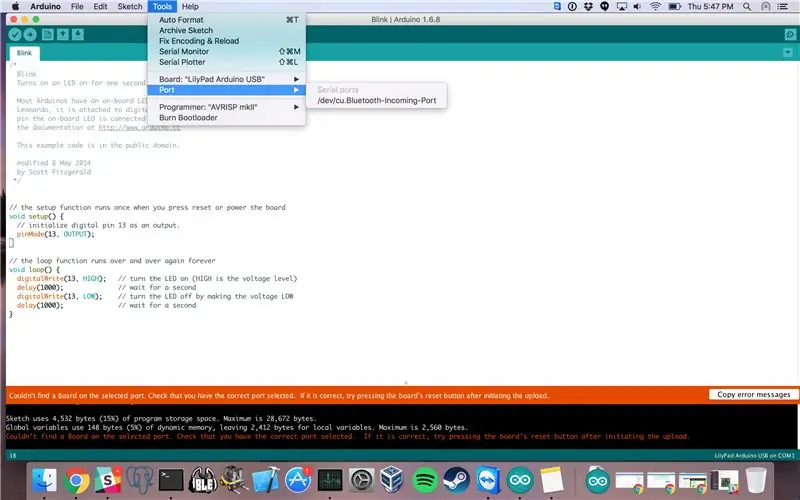800x500 pixels.
Task: Click the TeamViewer menu bar icon
Action: point(557,6)
